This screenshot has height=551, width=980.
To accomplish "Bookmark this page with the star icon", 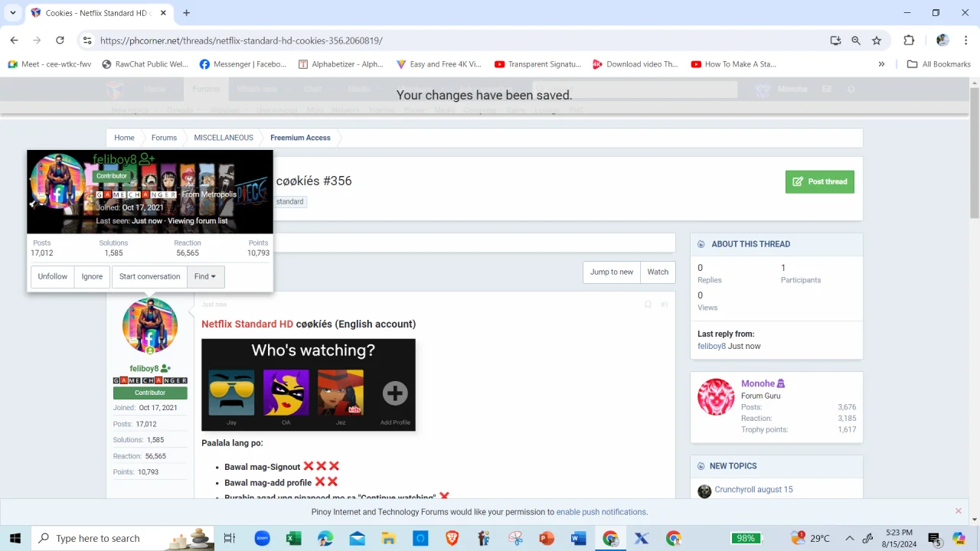I will point(877,41).
